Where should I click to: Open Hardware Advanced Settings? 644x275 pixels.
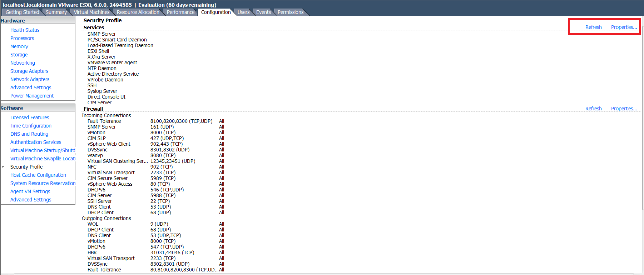pos(31,87)
